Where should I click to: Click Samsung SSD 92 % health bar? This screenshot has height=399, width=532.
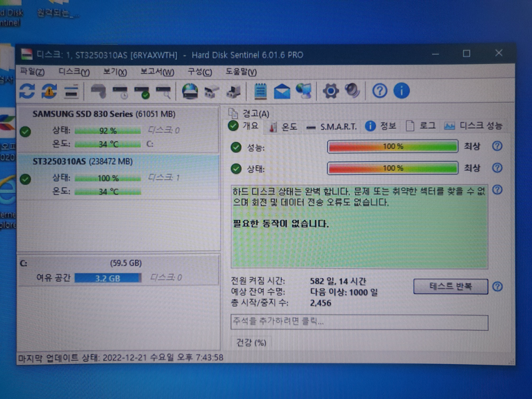point(108,131)
